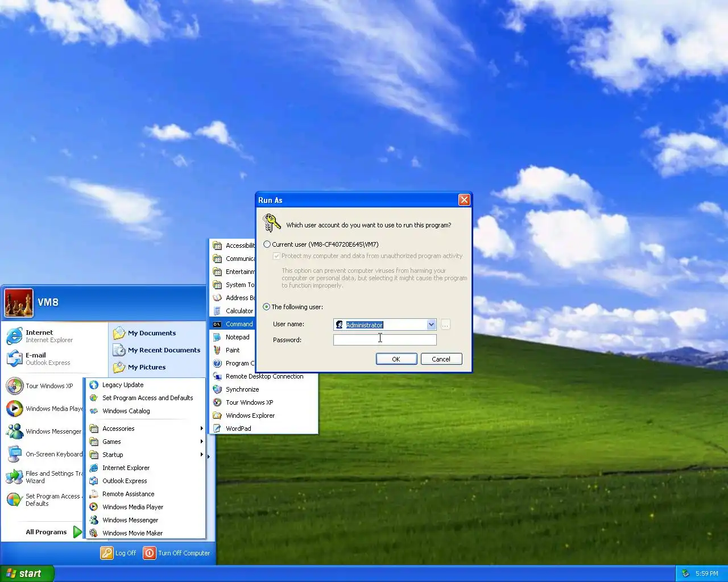This screenshot has height=582, width=728.
Task: Open Outlook Express in programs list
Action: (x=146, y=481)
